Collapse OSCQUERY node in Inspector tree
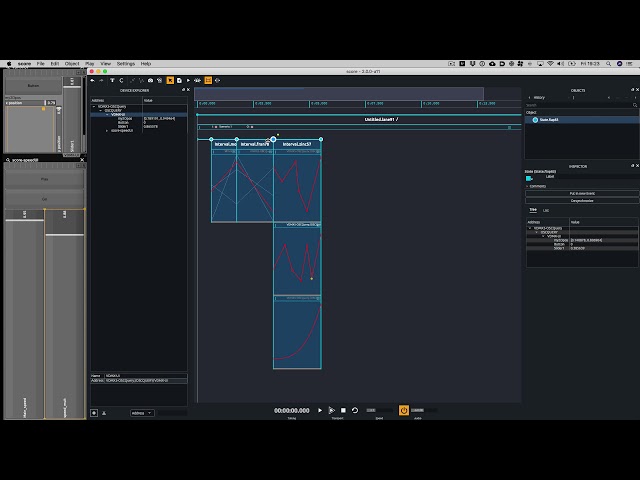This screenshot has height=480, width=640. coord(537,232)
